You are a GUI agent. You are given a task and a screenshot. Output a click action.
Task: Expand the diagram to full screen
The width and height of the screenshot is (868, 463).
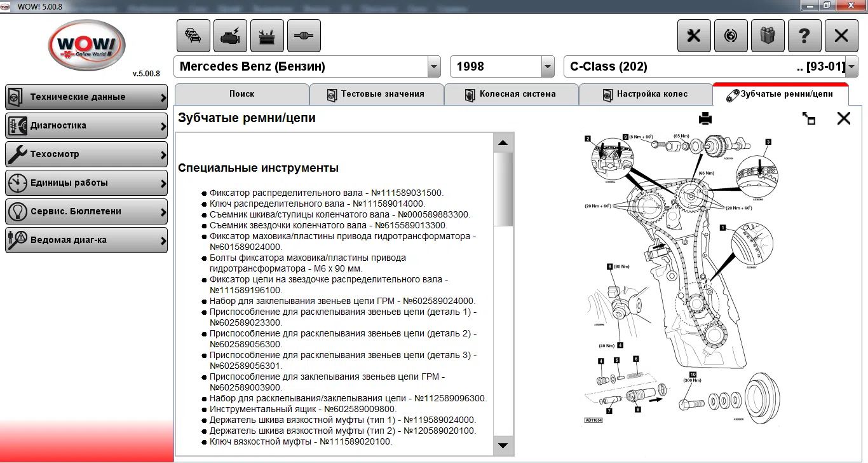pos(809,118)
